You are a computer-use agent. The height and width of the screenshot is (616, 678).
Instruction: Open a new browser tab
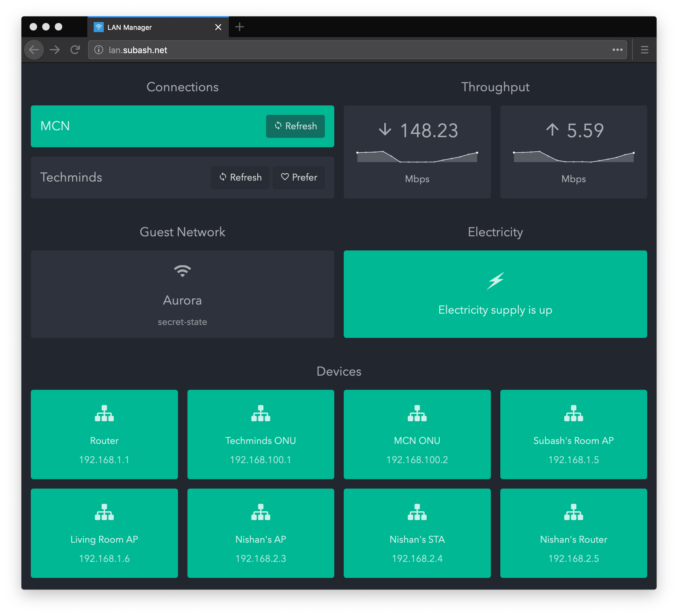pos(239,27)
